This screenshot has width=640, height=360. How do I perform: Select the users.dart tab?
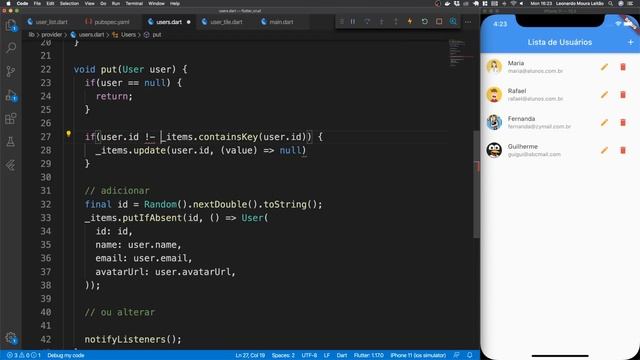click(x=169, y=22)
